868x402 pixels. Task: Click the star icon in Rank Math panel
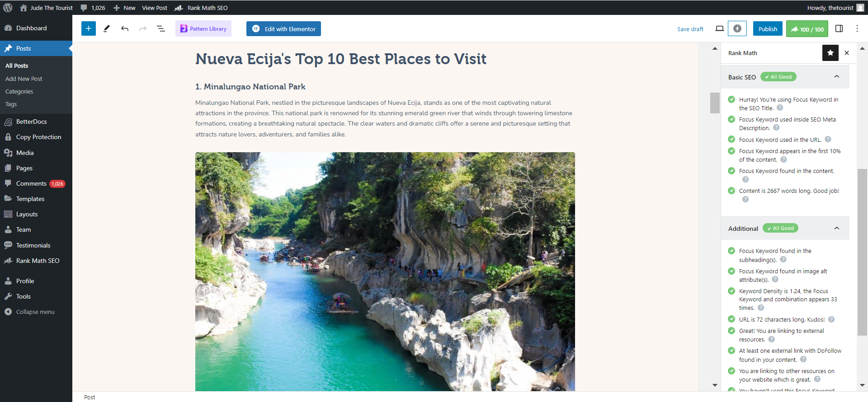[830, 53]
